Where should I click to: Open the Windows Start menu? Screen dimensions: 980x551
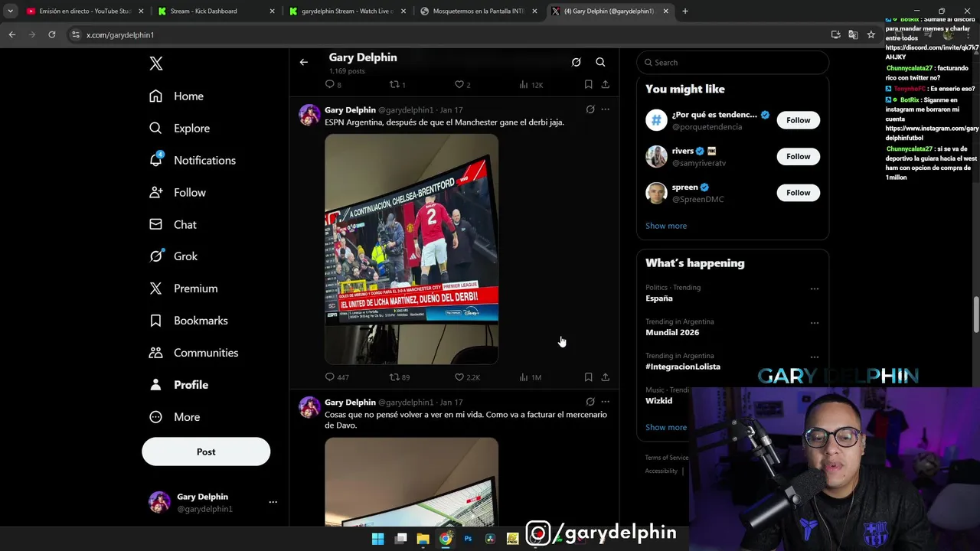(377, 539)
